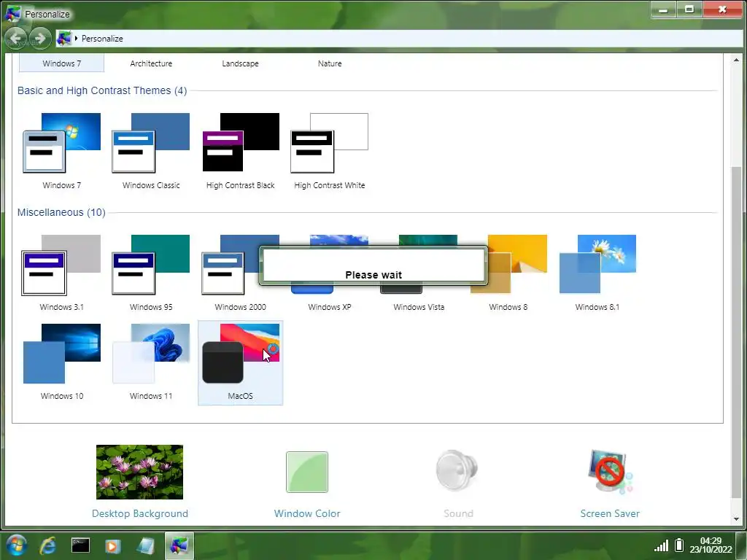
Task: Go back with the Back arrow button
Action: (18, 38)
